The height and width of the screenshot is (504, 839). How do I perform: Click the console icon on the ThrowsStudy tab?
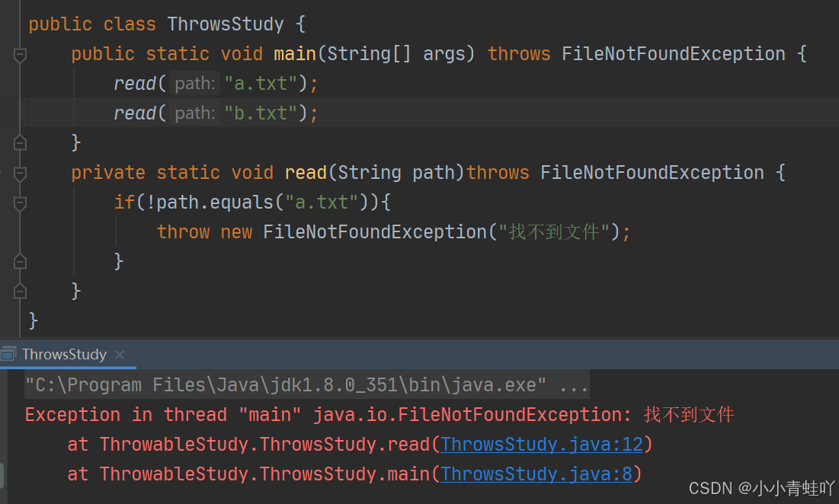pos(9,354)
